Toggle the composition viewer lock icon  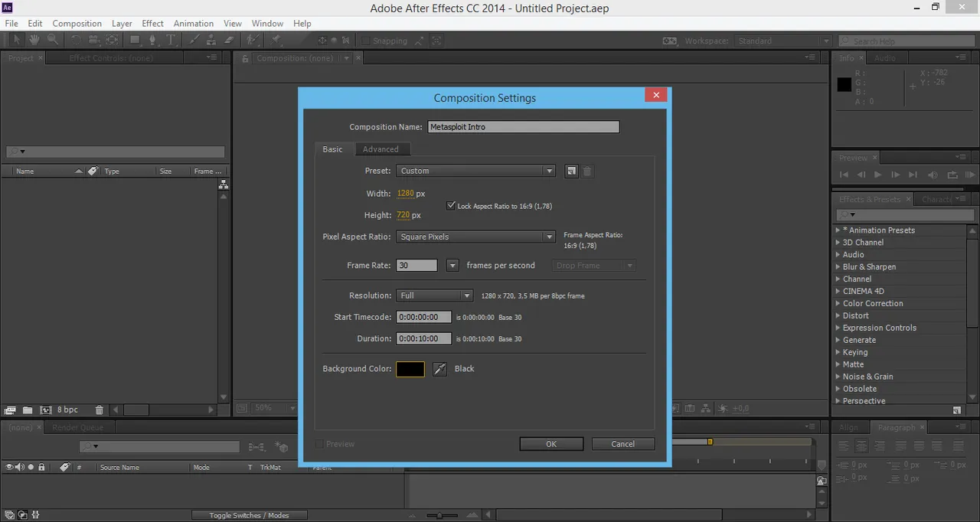click(245, 58)
